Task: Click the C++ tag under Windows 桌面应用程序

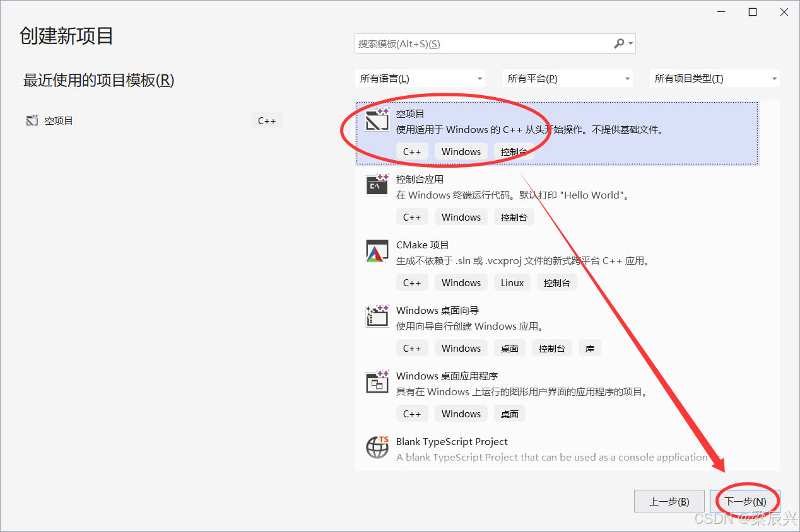Action: (x=412, y=413)
